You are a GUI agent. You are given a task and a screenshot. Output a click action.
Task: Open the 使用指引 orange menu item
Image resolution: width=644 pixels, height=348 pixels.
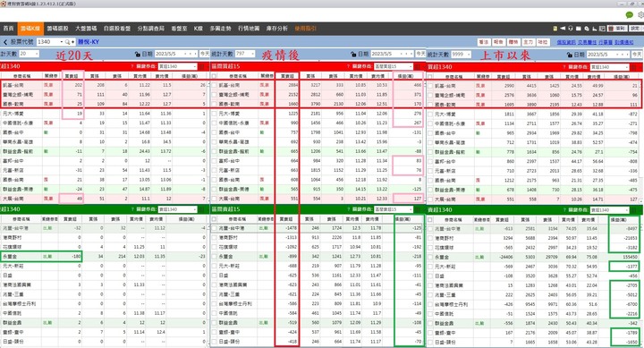click(306, 29)
